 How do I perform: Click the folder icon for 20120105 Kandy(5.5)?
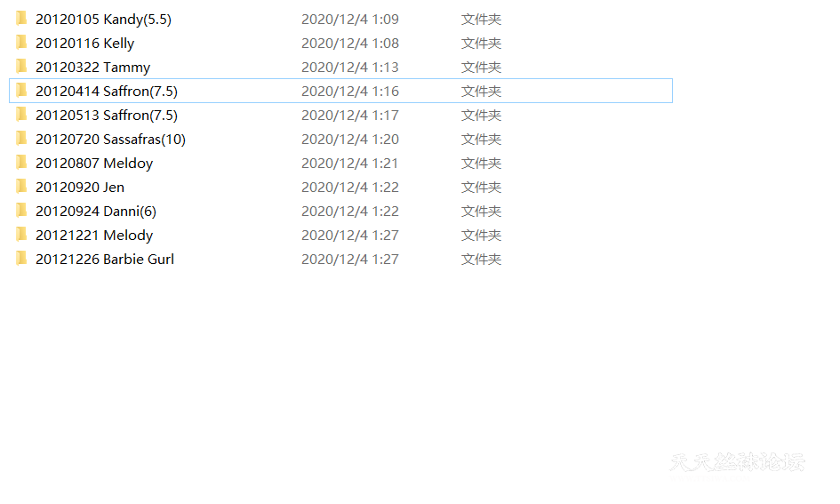tap(21, 19)
